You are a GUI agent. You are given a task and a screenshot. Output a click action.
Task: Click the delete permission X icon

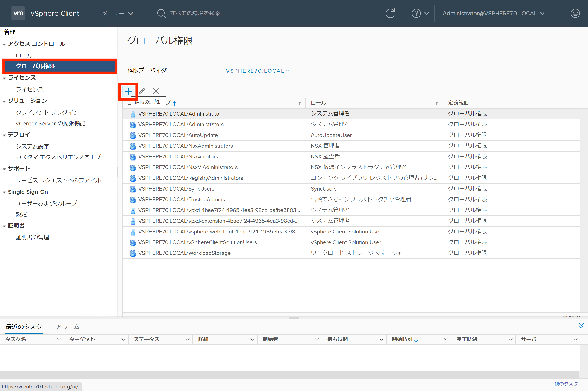click(156, 91)
